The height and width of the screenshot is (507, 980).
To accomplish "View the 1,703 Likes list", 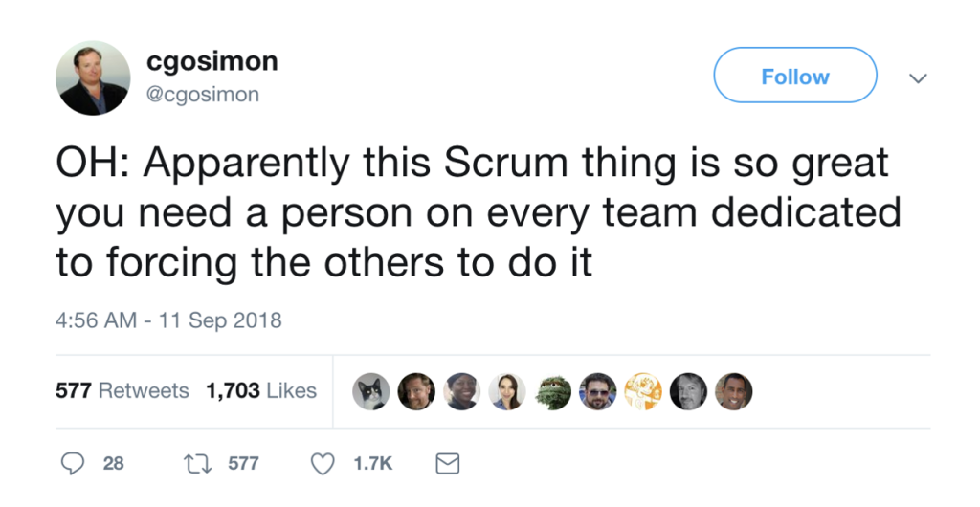I will tap(261, 390).
